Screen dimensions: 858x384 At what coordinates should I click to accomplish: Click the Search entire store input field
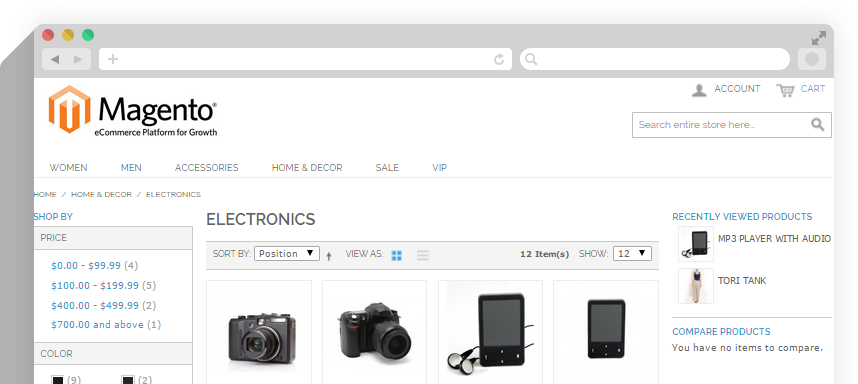721,125
